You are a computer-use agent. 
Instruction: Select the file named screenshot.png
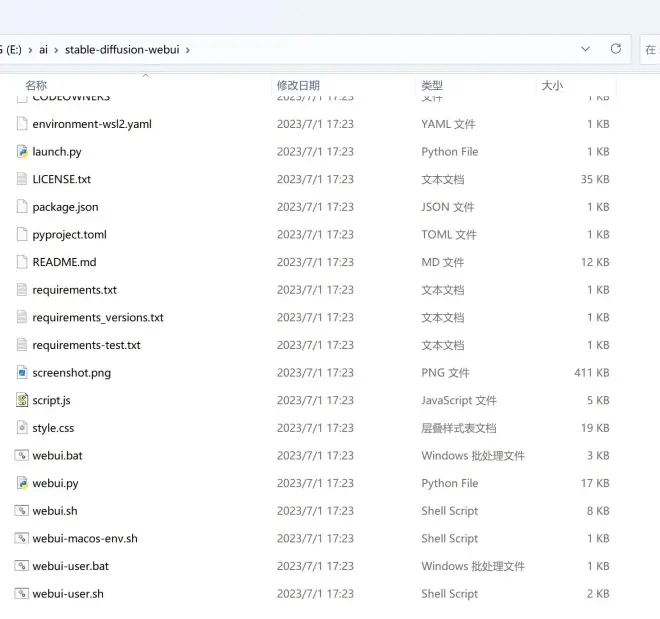tap(72, 373)
